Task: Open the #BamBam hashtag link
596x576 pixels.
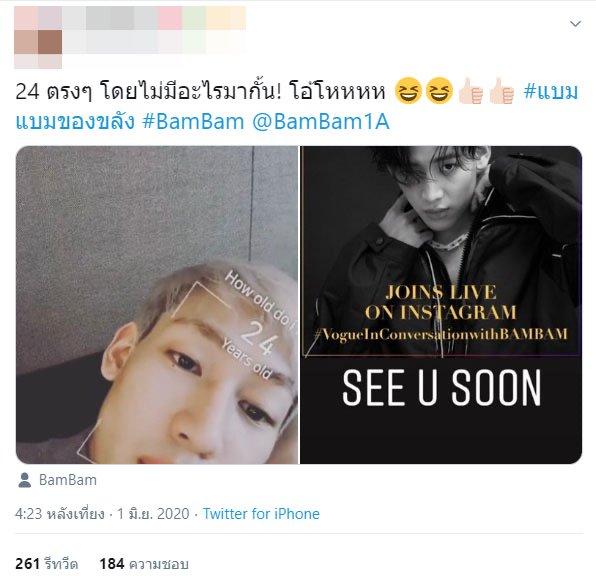Action: (193, 122)
